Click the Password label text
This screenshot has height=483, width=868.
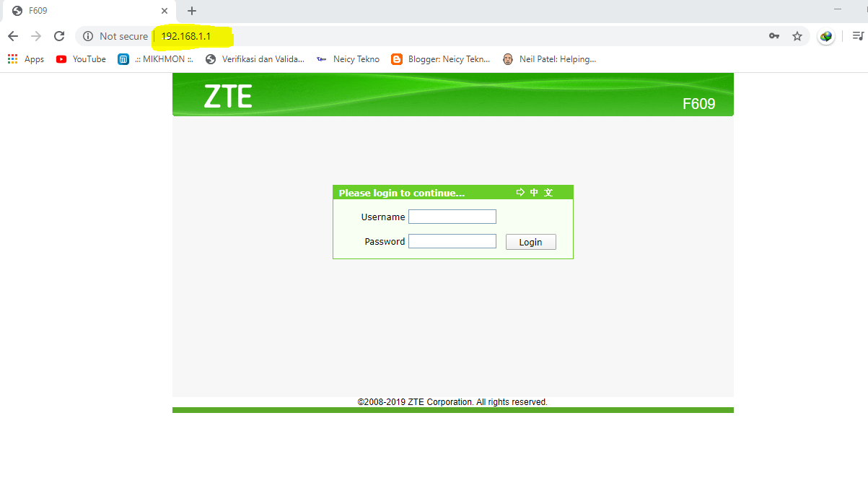[x=385, y=241]
